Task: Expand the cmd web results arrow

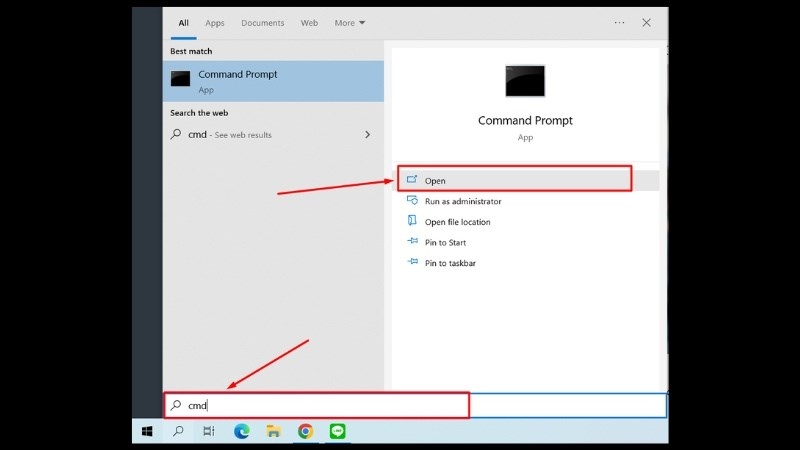Action: point(368,135)
